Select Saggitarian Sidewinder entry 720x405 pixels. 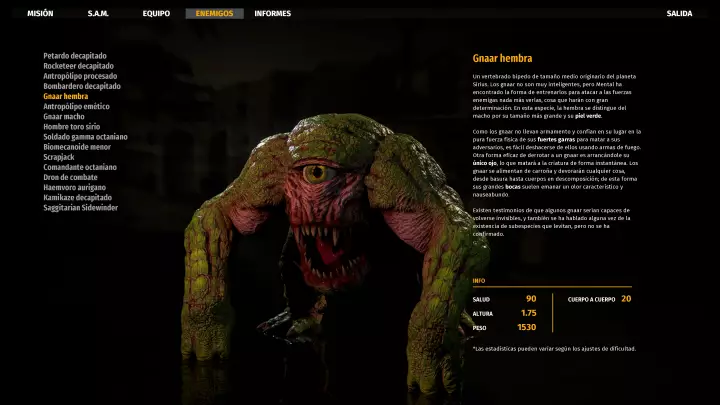click(80, 208)
